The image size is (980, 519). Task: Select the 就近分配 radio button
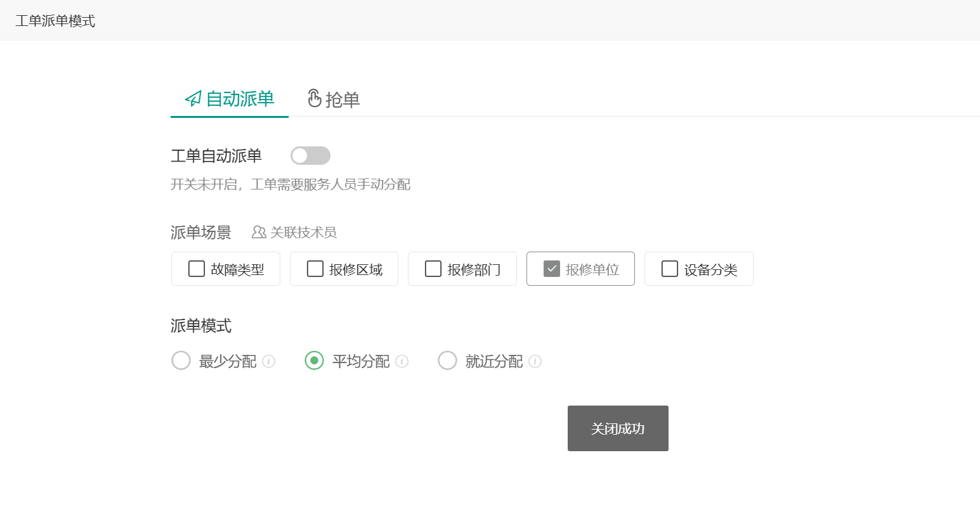click(x=448, y=361)
